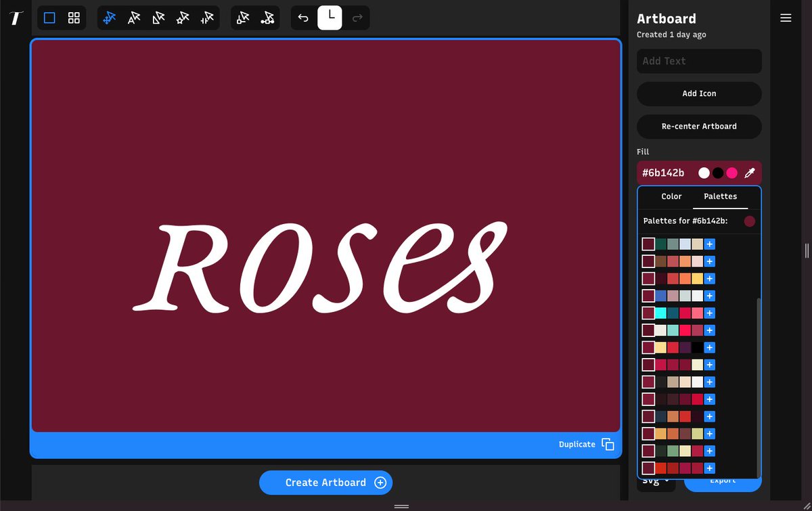The height and width of the screenshot is (511, 812).
Task: Pick the black swatch in the palette list
Action: (x=698, y=348)
